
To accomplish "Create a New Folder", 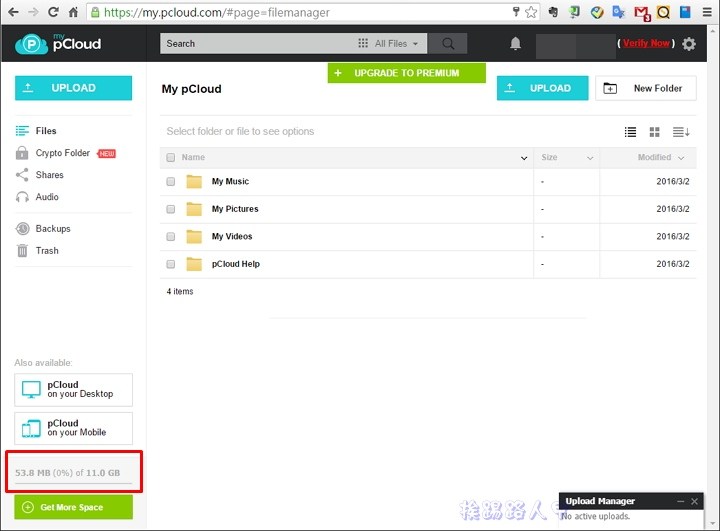I will 646,88.
